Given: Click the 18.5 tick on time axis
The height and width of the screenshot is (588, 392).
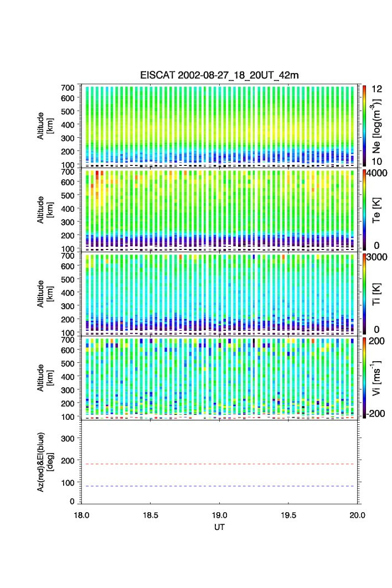Looking at the screenshot, I should 151,515.
